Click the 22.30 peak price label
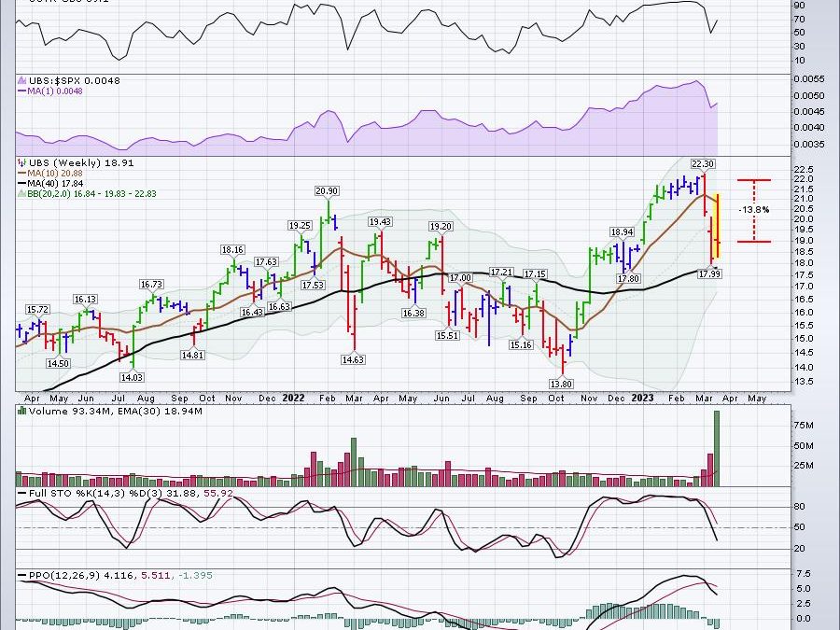This screenshot has height=630, width=840. [x=703, y=164]
